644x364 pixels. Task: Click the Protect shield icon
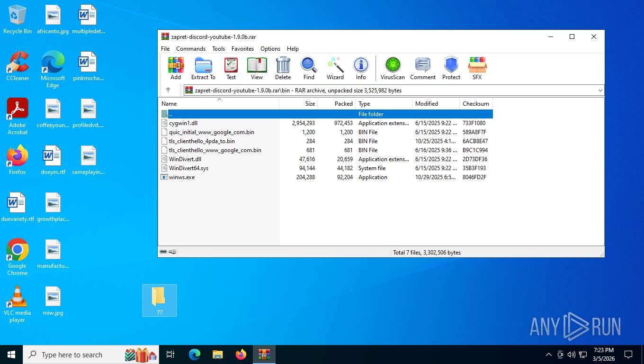click(451, 68)
